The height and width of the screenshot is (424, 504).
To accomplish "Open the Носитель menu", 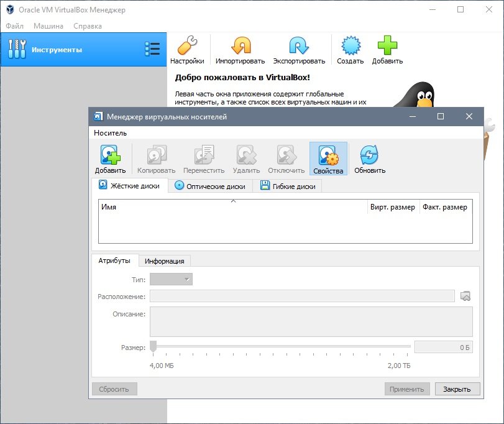I will pyautogui.click(x=110, y=132).
